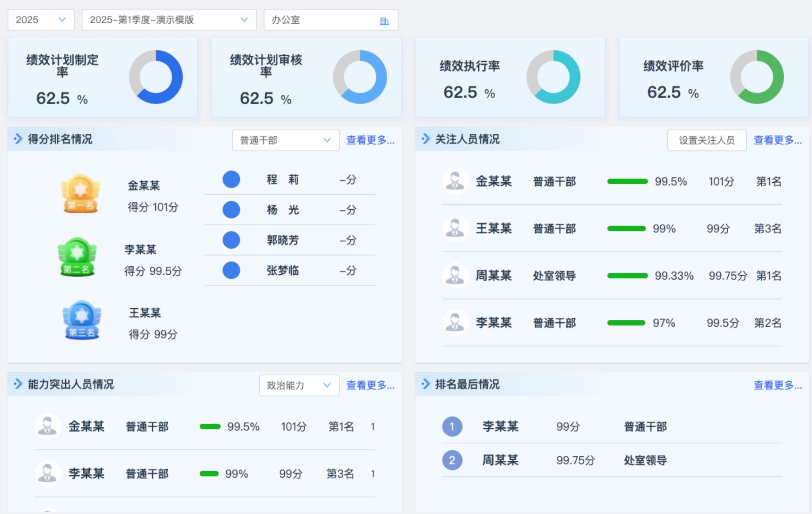Click 李某某 99% bar in 能力突出人员情况

pyautogui.click(x=209, y=473)
